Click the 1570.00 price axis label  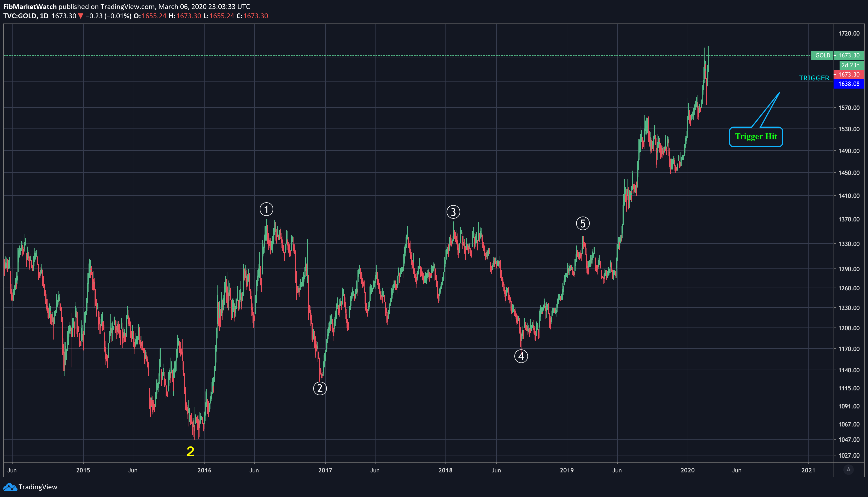pos(849,108)
